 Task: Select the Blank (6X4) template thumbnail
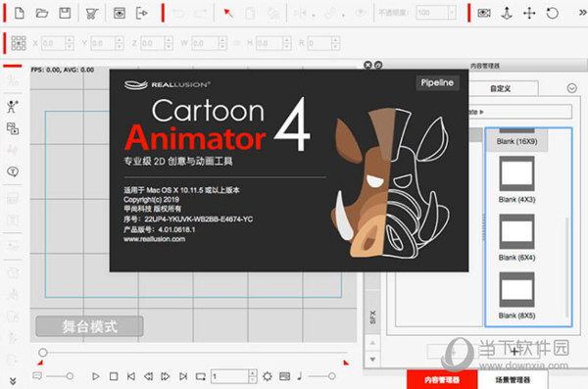[516, 231]
